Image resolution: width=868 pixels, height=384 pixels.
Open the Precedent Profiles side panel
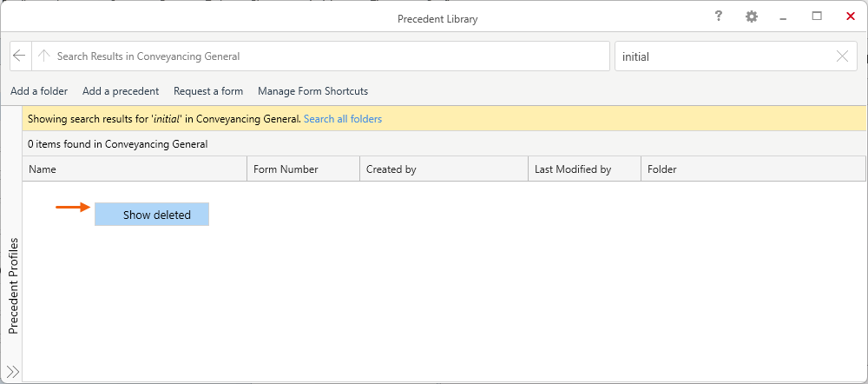click(13, 286)
